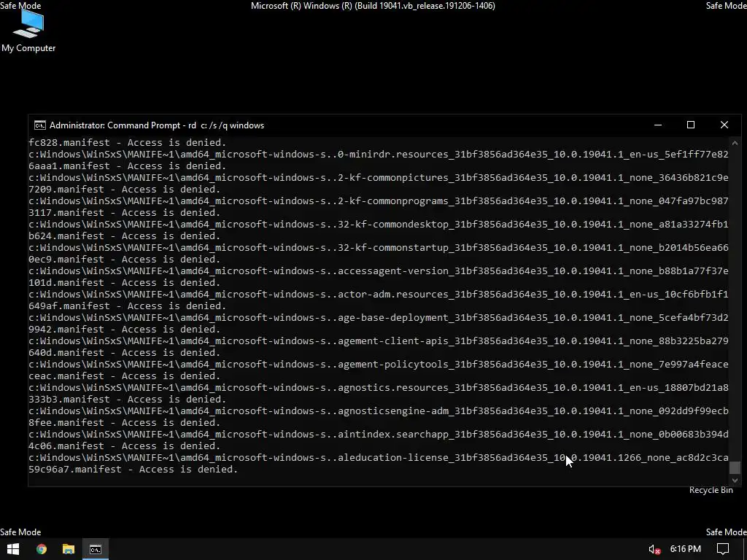Click the '7209.manifest - Access is denied.' line

pos(124,189)
